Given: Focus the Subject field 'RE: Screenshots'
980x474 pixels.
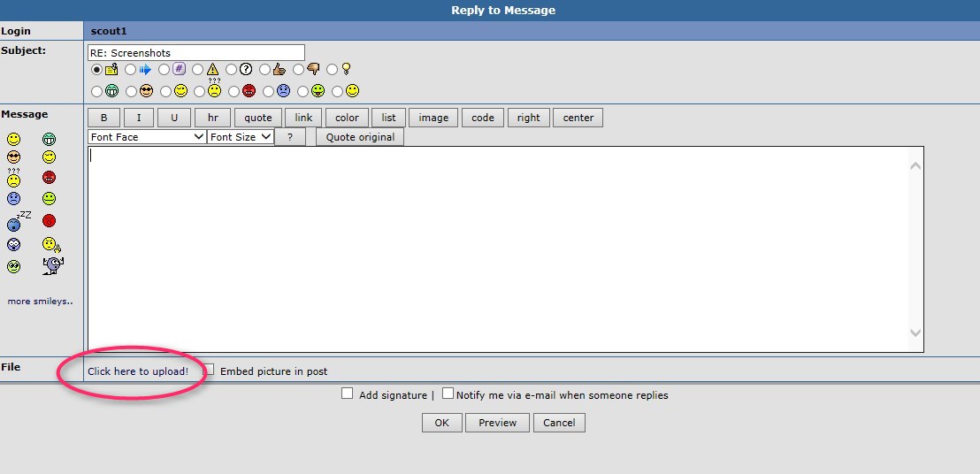Looking at the screenshot, I should tap(196, 52).
